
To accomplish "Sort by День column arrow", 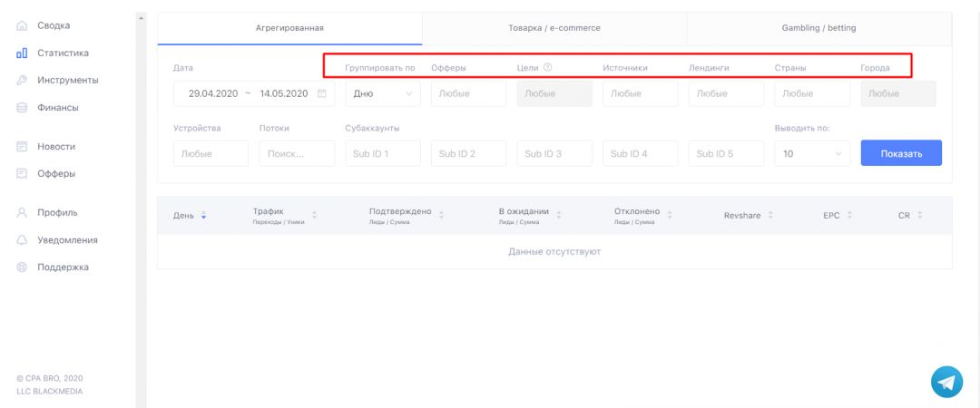I will point(204,215).
